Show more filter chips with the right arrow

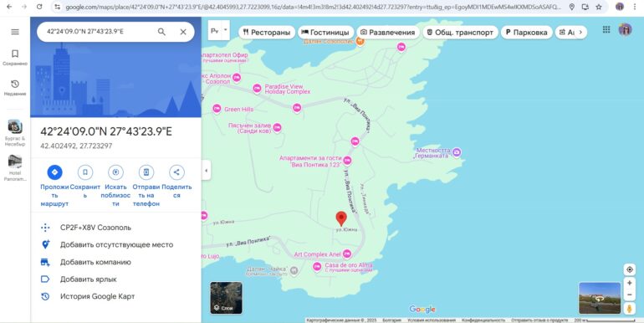(580, 32)
